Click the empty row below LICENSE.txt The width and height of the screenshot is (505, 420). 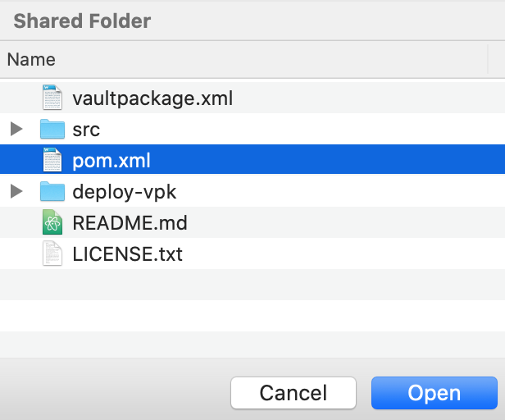[252, 285]
